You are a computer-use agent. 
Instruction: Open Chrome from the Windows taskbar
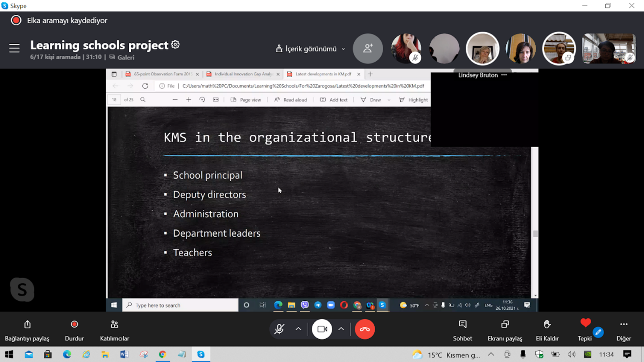pyautogui.click(x=162, y=354)
